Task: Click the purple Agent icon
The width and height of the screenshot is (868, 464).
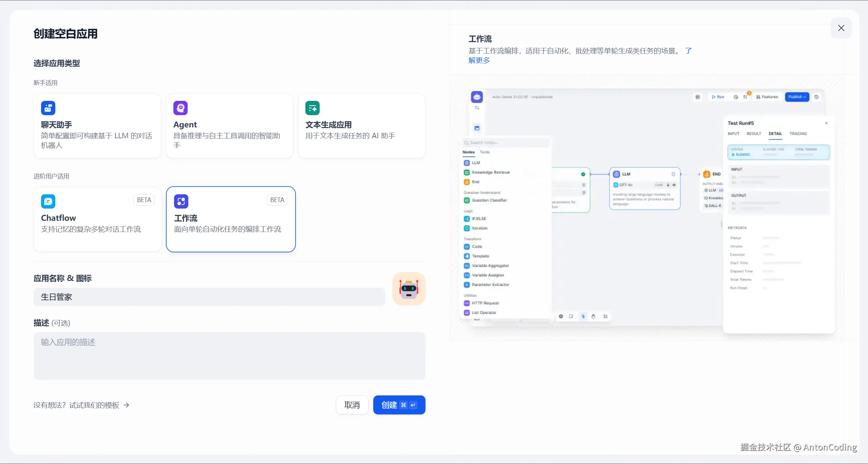Action: coord(181,108)
